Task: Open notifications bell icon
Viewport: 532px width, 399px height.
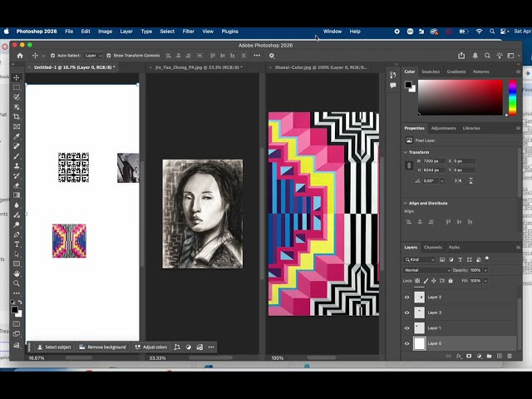Action: [475, 56]
